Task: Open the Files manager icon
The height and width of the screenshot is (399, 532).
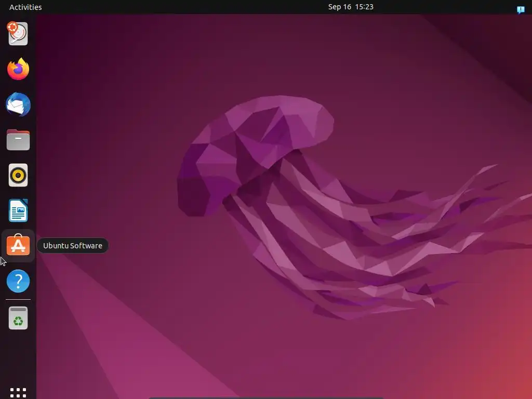Action: pyautogui.click(x=18, y=140)
